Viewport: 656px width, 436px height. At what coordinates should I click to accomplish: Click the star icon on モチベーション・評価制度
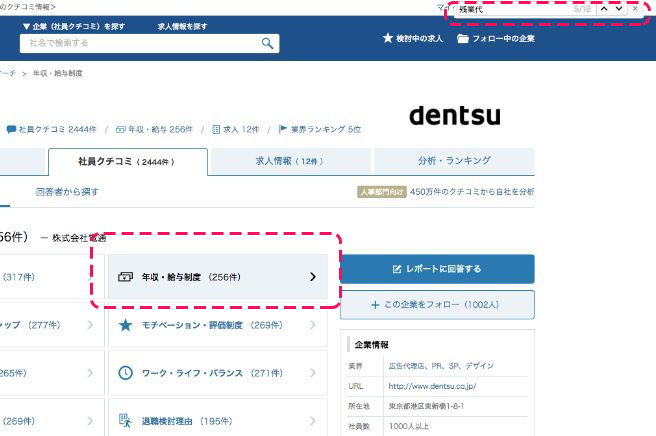coord(125,325)
